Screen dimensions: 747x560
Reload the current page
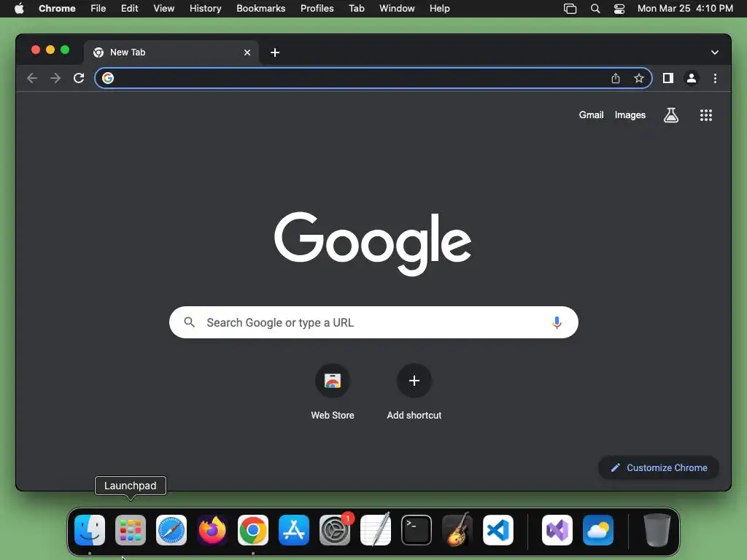tap(79, 78)
